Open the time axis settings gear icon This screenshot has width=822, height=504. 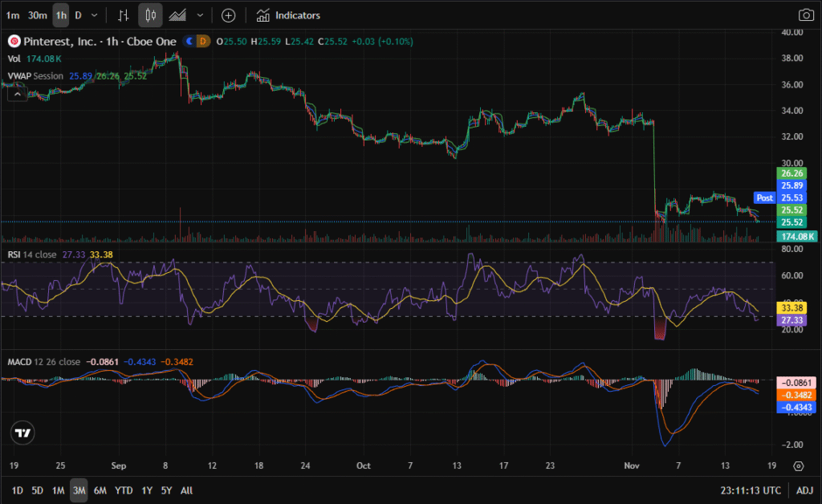point(799,465)
